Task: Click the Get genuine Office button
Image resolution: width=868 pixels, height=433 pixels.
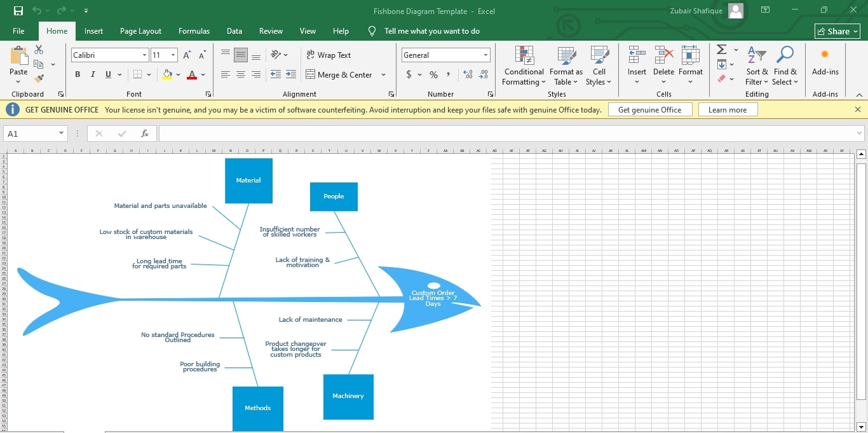Action: tap(650, 109)
